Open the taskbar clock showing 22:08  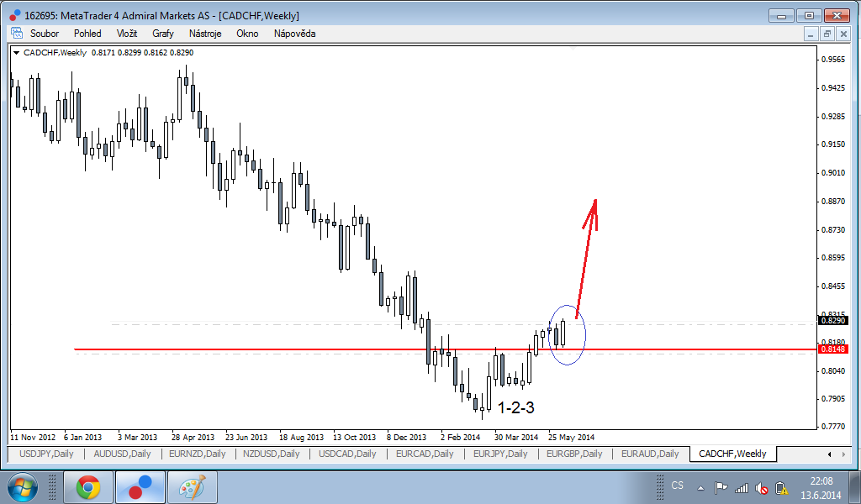pyautogui.click(x=821, y=487)
